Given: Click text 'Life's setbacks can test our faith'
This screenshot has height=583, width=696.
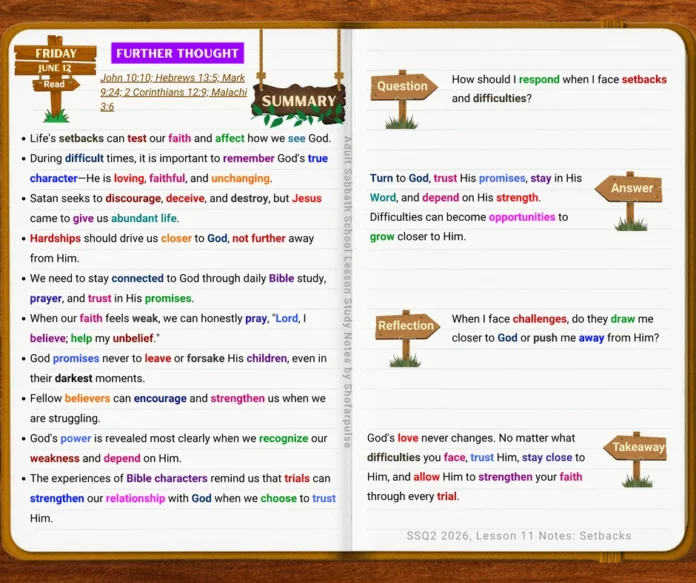Looking at the screenshot, I should [x=111, y=139].
